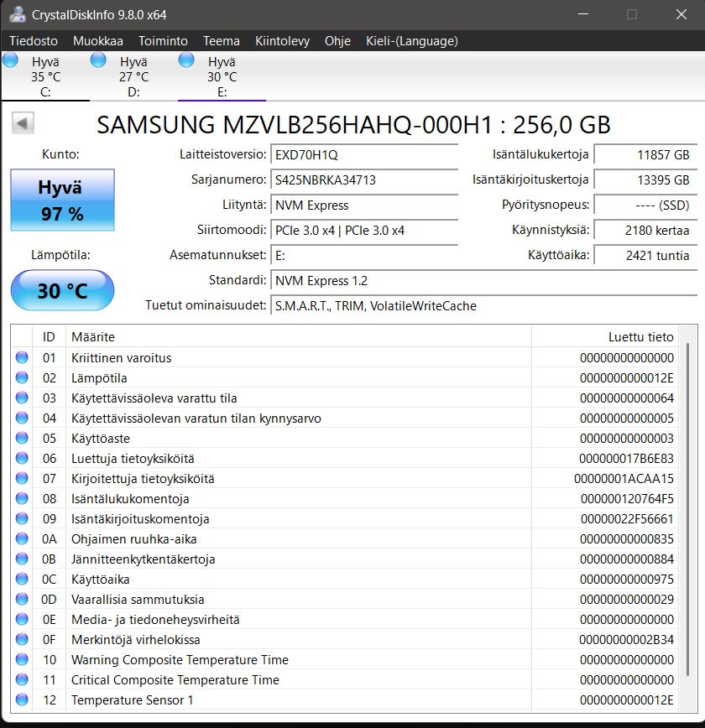Click status orb for drive C:

[11, 60]
